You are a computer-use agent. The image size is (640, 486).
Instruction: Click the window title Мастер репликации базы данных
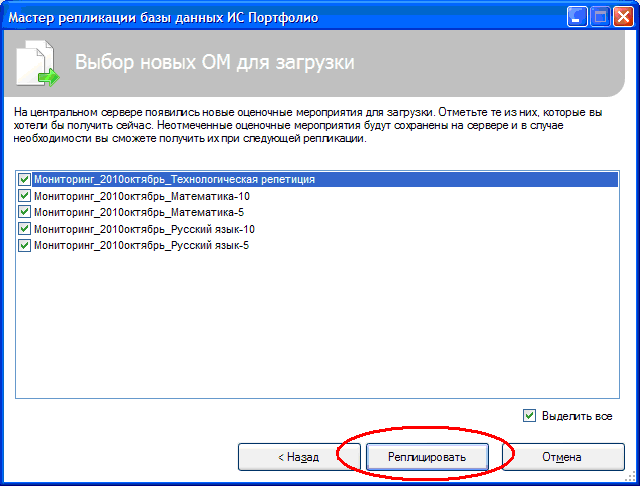[163, 18]
